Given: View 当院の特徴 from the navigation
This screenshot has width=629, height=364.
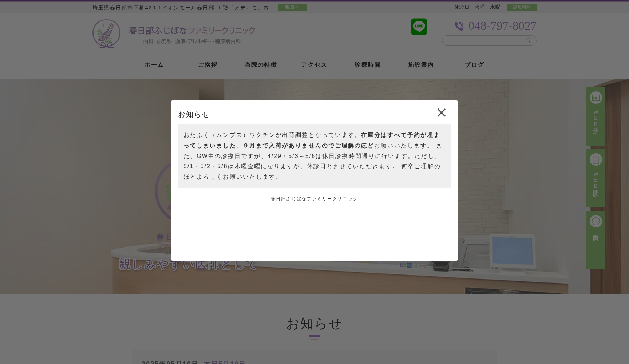Looking at the screenshot, I should pyautogui.click(x=261, y=65).
